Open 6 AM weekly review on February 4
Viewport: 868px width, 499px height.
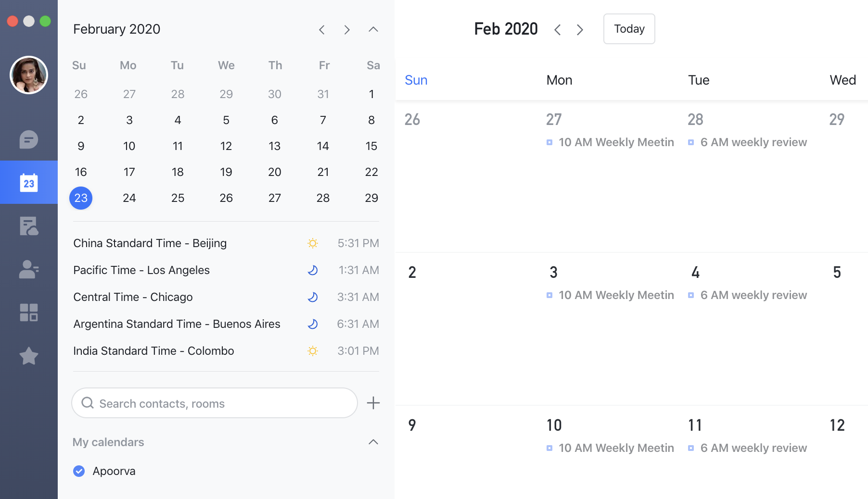point(748,295)
